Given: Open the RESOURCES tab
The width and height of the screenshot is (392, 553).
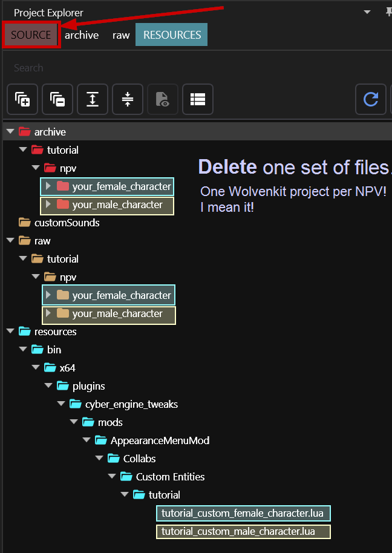Looking at the screenshot, I should (172, 35).
